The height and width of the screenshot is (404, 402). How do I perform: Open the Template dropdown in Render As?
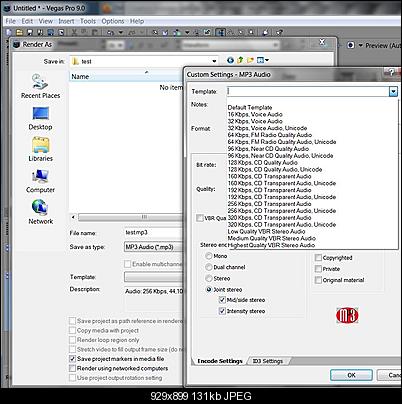click(x=153, y=277)
